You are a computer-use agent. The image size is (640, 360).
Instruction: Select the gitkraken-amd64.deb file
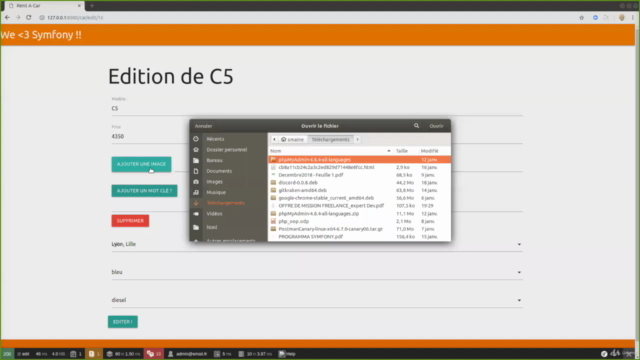(x=359, y=190)
